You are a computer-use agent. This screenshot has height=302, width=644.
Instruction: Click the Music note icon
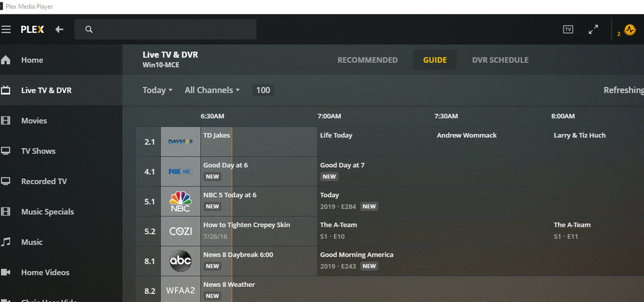point(6,242)
